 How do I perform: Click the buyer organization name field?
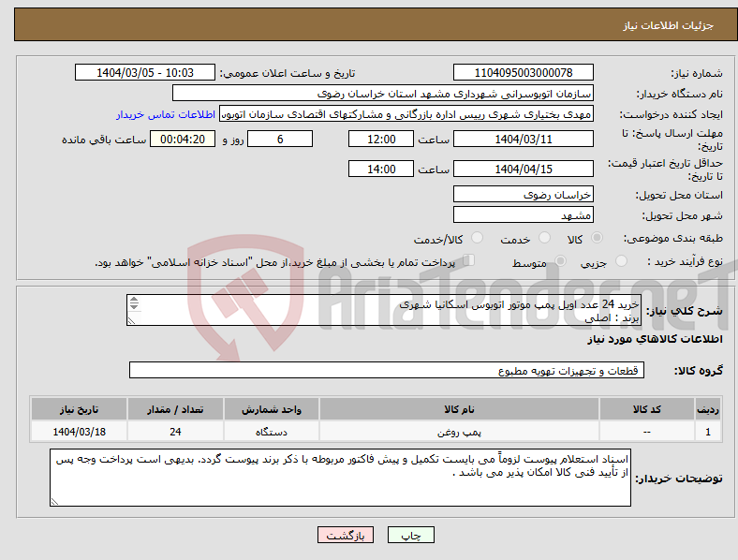(x=383, y=93)
